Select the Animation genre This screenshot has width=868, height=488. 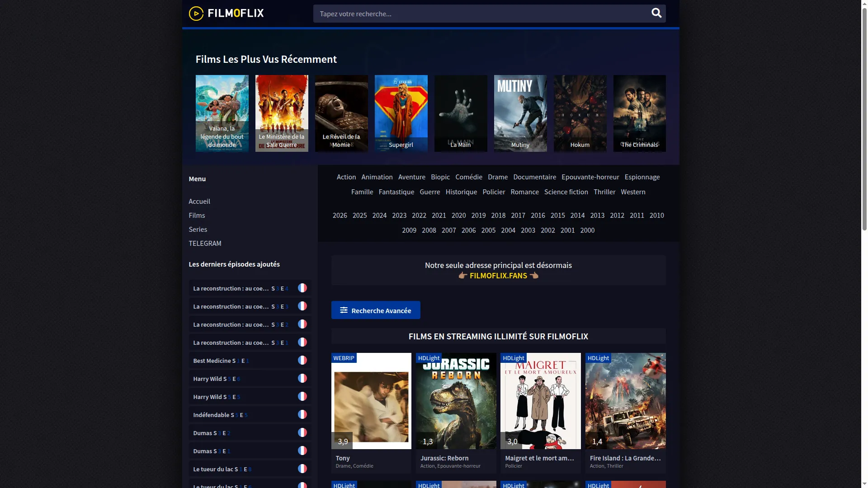(x=377, y=177)
